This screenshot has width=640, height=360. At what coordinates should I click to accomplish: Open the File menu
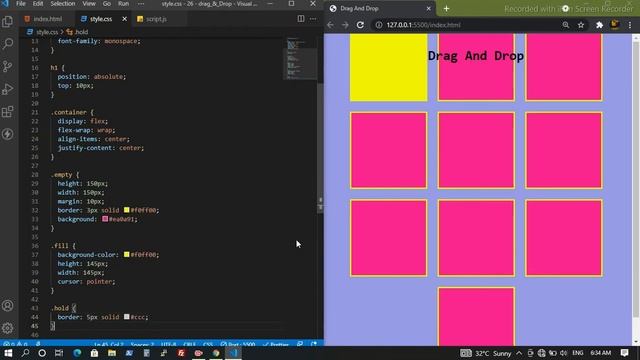click(x=21, y=4)
